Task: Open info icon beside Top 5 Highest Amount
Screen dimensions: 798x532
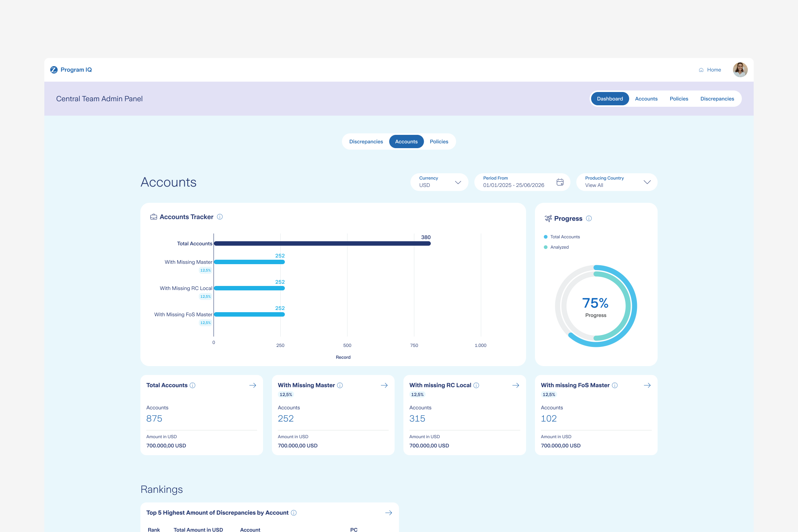Action: 294,513
